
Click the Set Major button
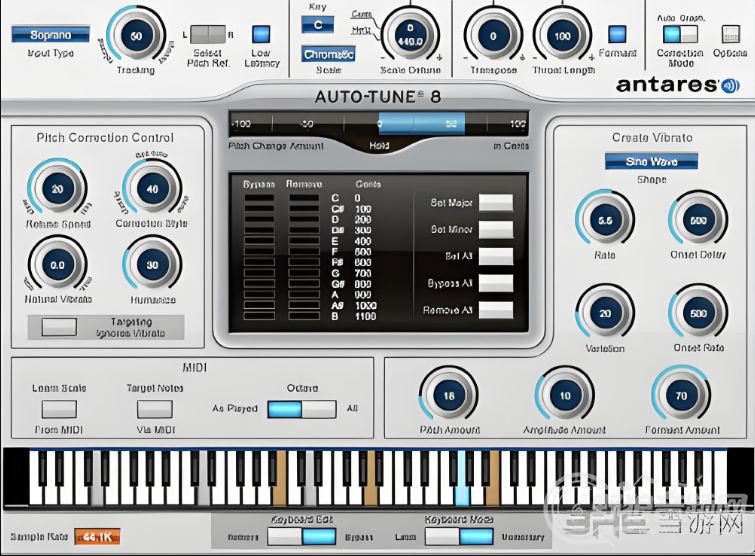(496, 203)
